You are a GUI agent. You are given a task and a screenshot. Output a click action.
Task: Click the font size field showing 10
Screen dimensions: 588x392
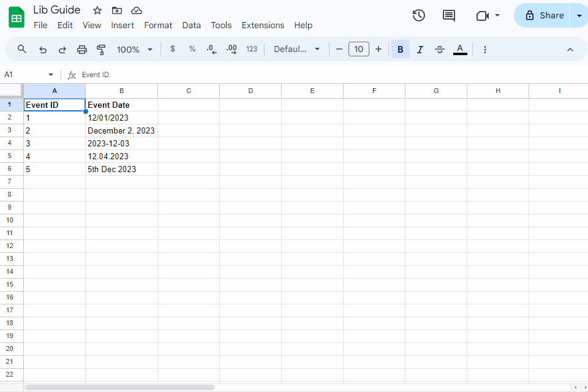358,49
